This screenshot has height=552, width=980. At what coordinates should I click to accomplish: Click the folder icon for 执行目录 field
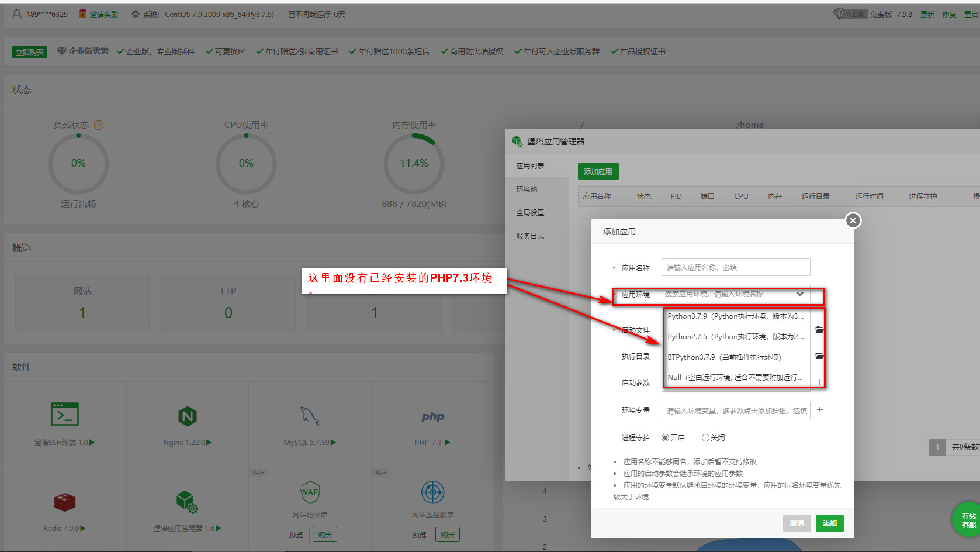820,356
